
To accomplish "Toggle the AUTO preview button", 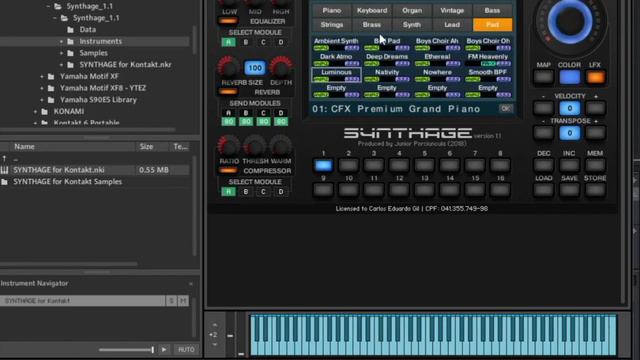I will coord(186,349).
